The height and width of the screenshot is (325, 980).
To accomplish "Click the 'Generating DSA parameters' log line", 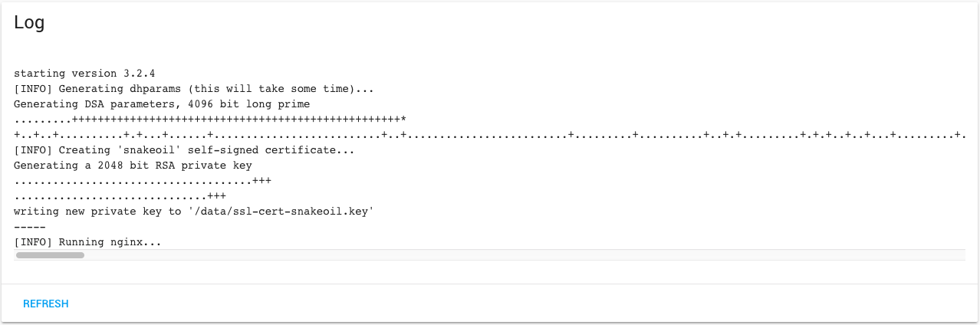I will 162,104.
